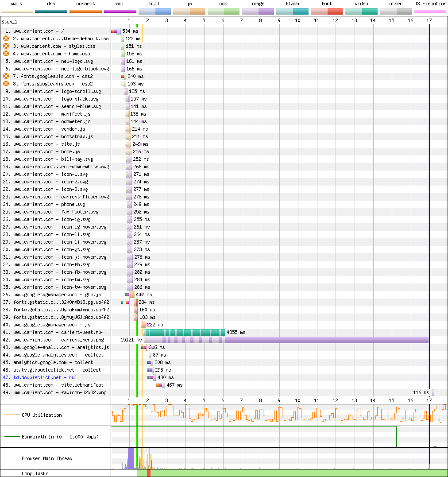Click the teal 'dns' legend color bar

[x=51, y=11]
